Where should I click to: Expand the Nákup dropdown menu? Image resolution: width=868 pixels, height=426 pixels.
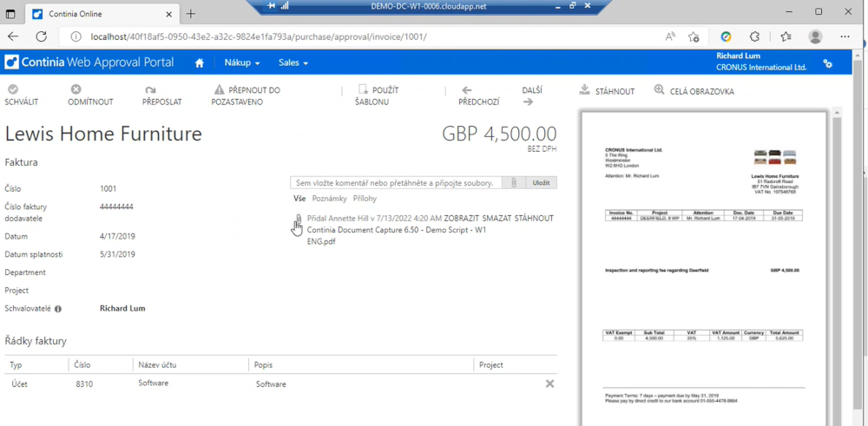pyautogui.click(x=242, y=63)
